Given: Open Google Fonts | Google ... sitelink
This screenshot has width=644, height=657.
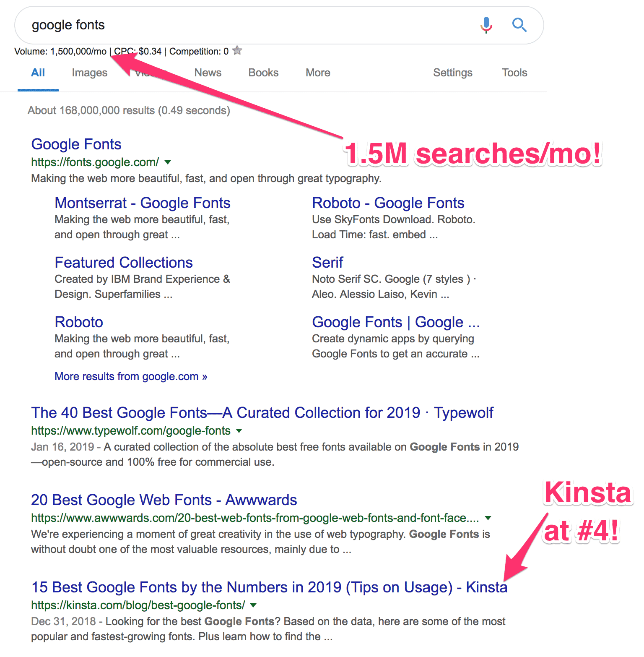Looking at the screenshot, I should point(396,322).
